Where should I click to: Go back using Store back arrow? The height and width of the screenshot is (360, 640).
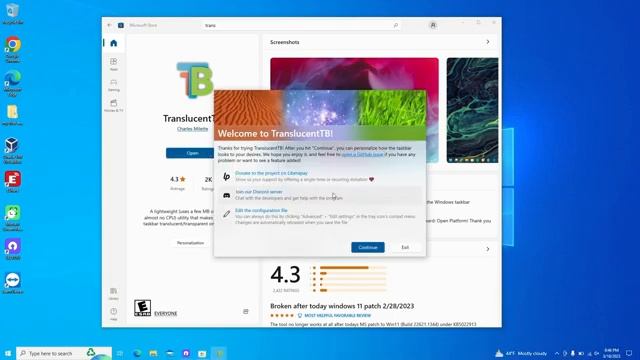click(x=109, y=25)
